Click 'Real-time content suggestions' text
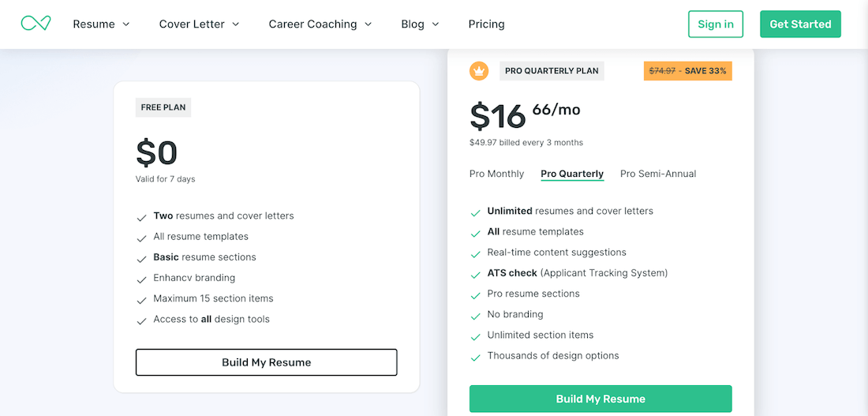 pos(557,252)
